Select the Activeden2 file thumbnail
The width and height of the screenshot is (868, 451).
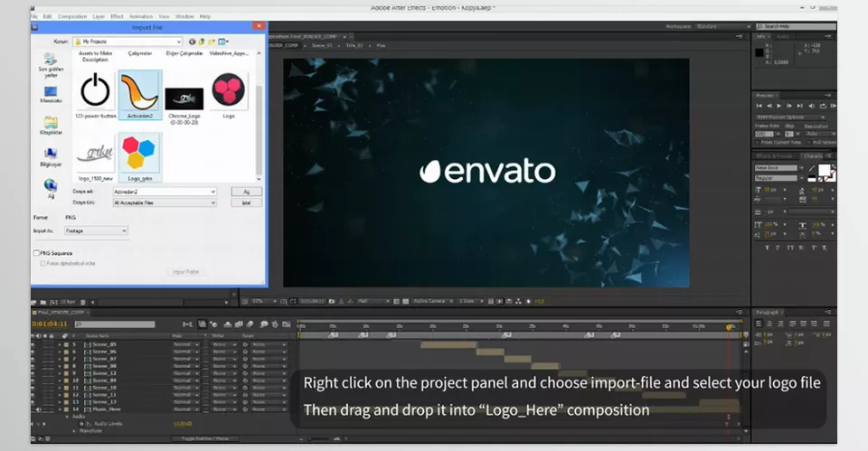[139, 94]
